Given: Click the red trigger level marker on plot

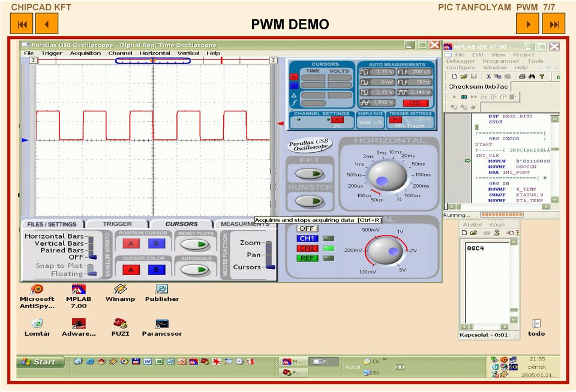Looking at the screenshot, I should (280, 123).
